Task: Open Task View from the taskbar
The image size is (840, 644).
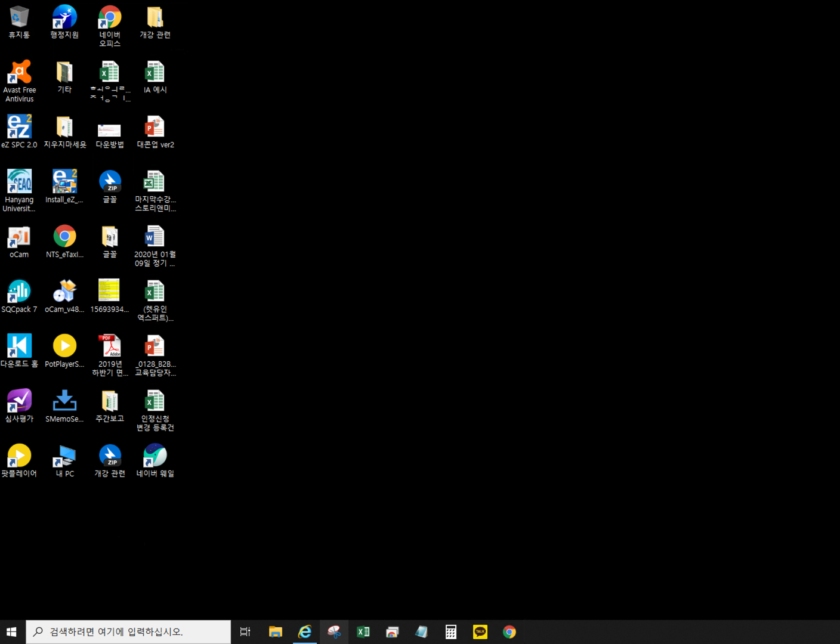Action: tap(245, 632)
